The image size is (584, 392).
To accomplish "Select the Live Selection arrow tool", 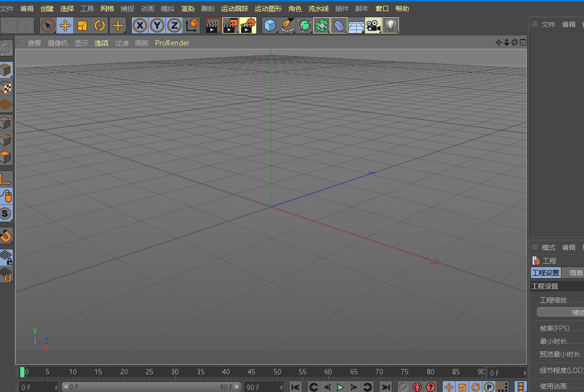I will click(x=48, y=25).
